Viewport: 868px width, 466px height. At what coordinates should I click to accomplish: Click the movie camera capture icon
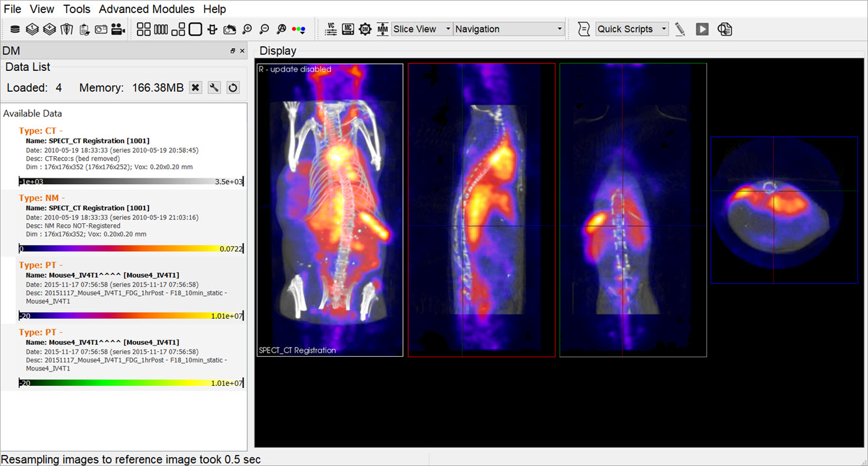[x=118, y=29]
